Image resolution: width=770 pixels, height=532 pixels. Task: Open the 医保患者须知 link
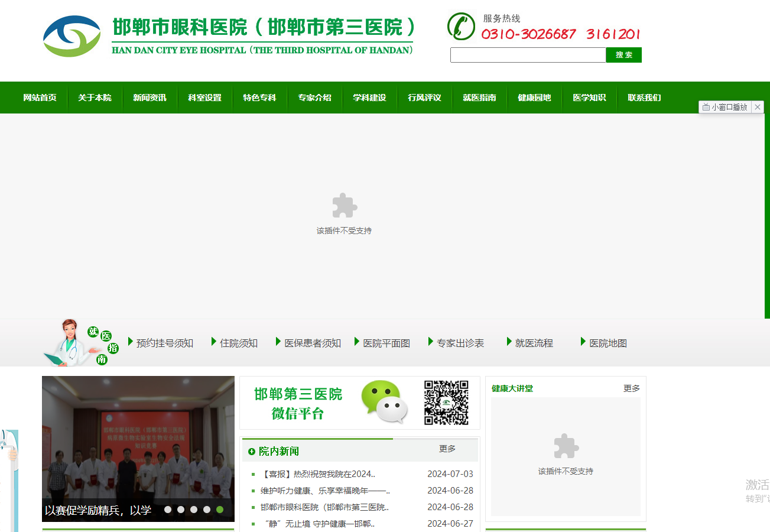pyautogui.click(x=313, y=343)
